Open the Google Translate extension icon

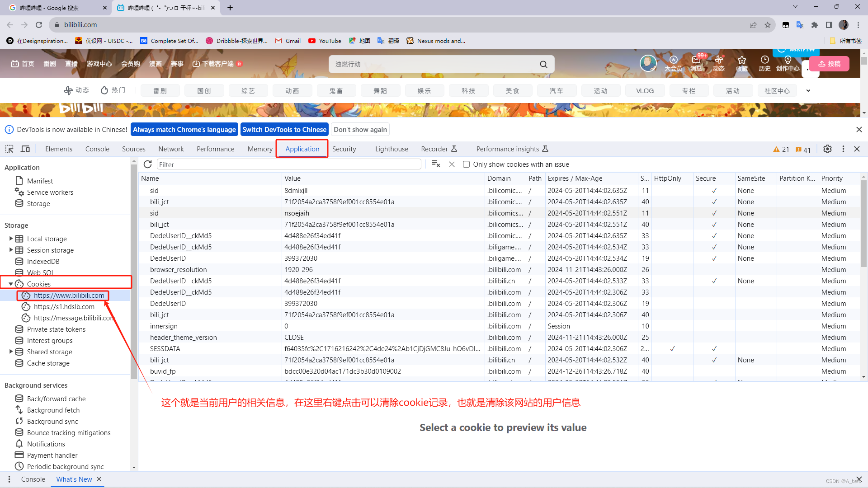[800, 25]
